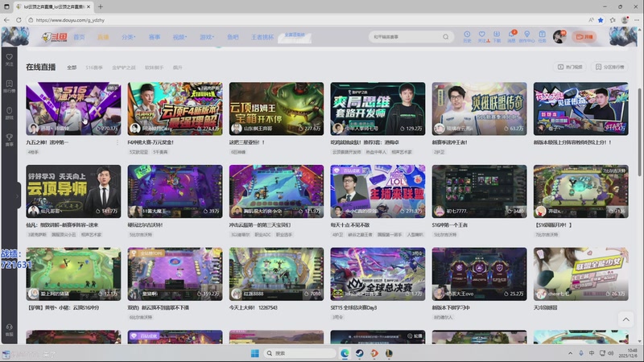Expand the 分类 dropdown in header
This screenshot has width=644, height=362.
128,37
